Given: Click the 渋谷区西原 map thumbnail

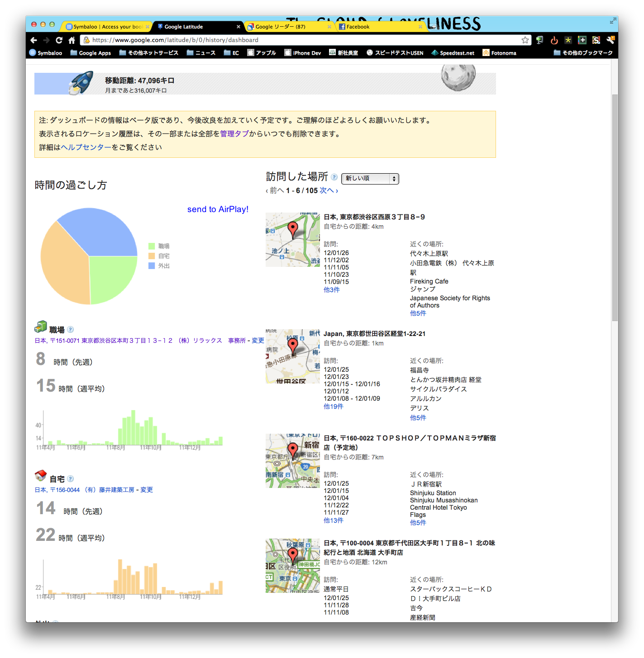Looking at the screenshot, I should click(x=292, y=240).
